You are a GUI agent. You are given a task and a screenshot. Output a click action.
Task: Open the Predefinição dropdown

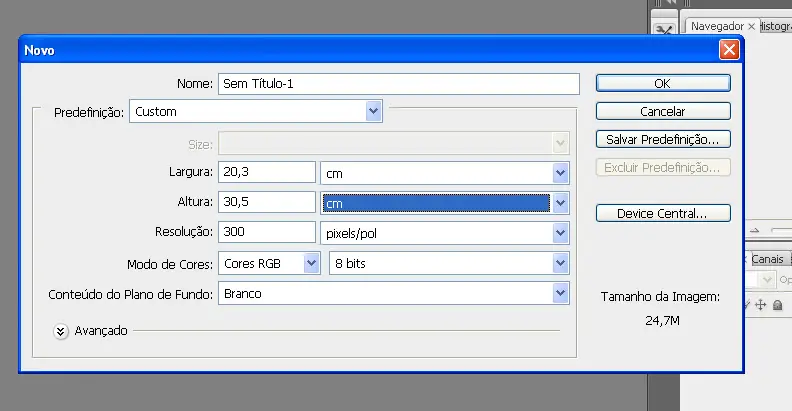(x=373, y=112)
